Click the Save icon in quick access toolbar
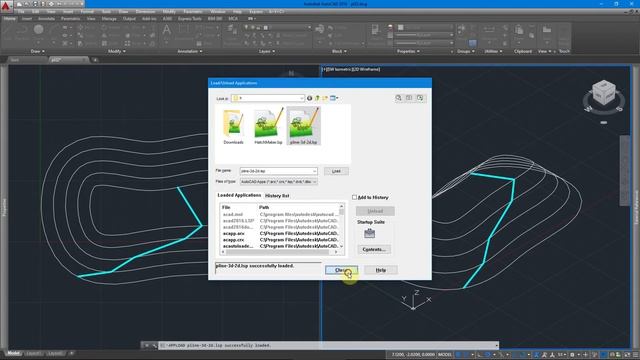This screenshot has height=360, width=640. (36, 4)
